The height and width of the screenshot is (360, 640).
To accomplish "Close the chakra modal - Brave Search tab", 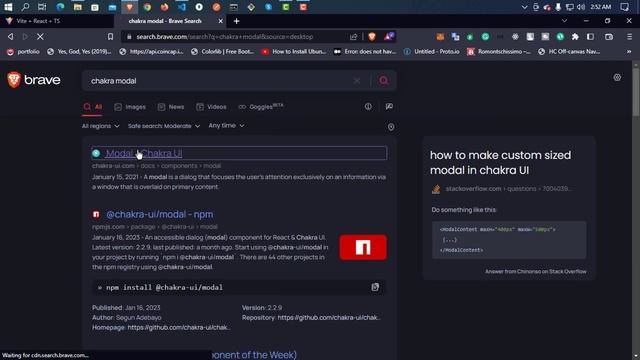I will (220, 21).
